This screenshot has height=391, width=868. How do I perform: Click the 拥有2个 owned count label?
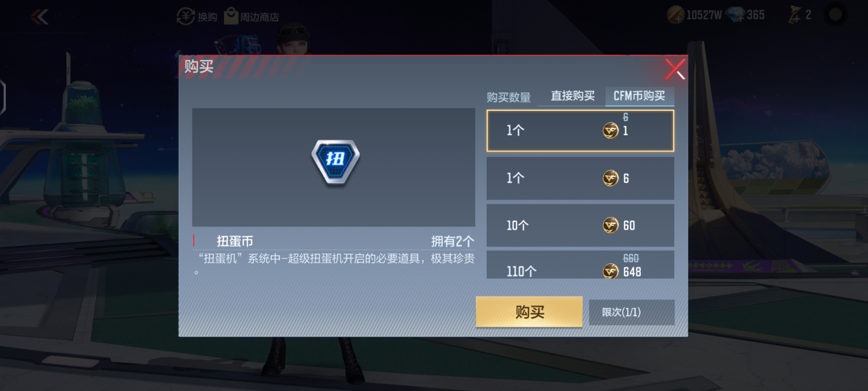point(452,241)
